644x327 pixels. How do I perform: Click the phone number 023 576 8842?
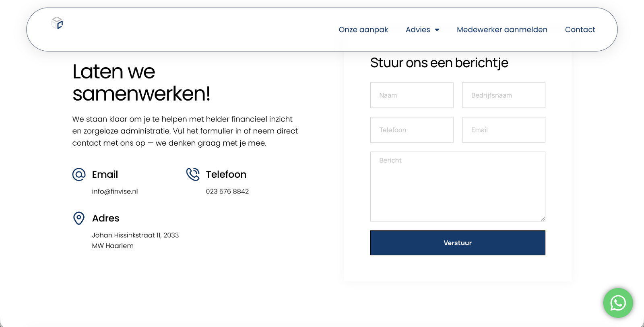coord(227,191)
